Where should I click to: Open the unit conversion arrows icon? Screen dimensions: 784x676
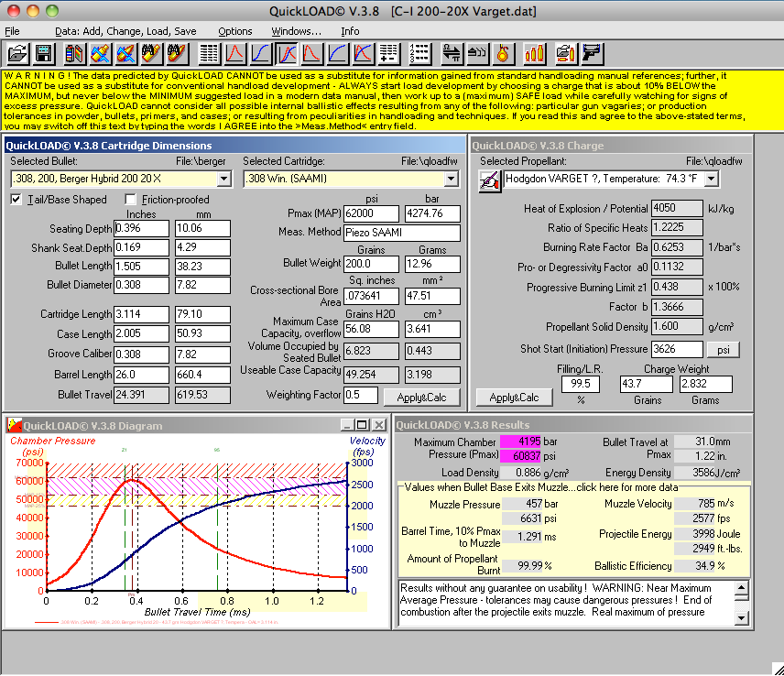(x=452, y=53)
